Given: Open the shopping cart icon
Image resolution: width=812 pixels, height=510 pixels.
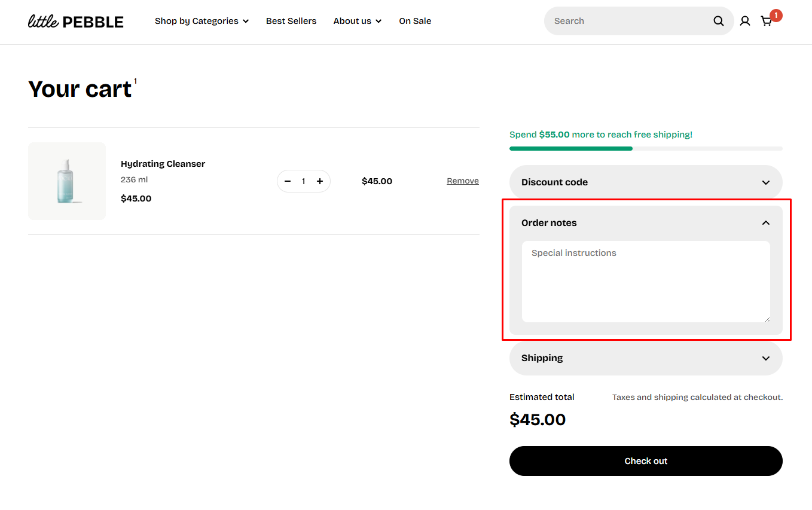Looking at the screenshot, I should pos(766,21).
